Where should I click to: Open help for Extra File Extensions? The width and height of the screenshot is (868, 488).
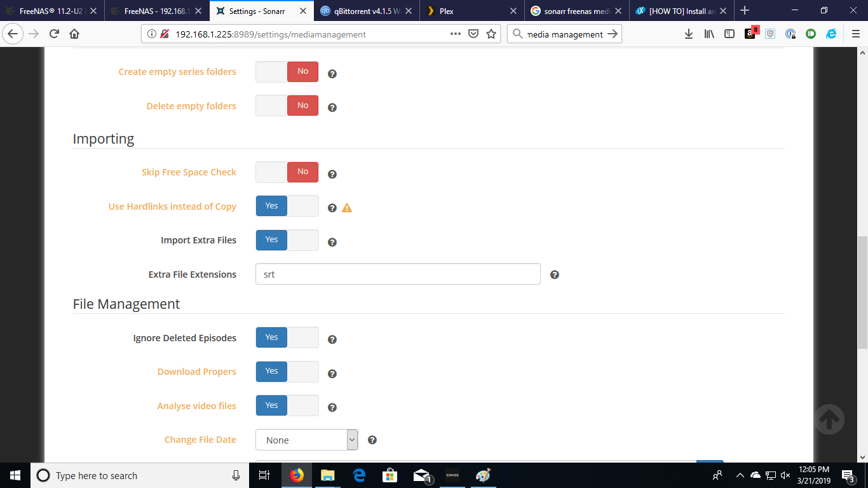554,274
